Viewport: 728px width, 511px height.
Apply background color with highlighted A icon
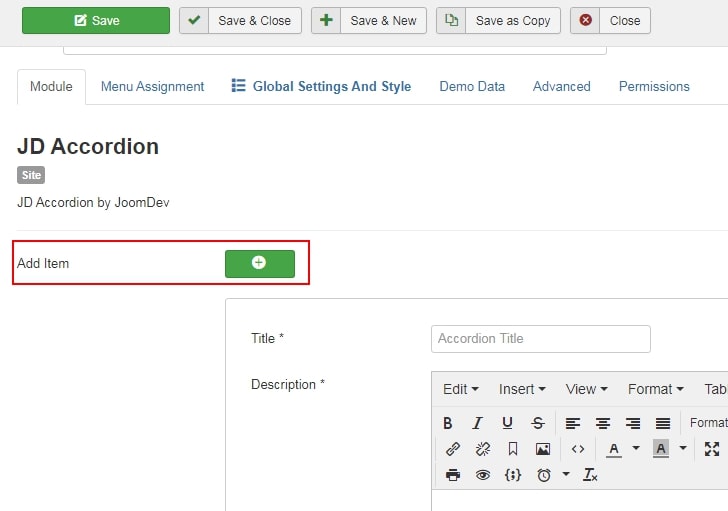click(x=661, y=449)
